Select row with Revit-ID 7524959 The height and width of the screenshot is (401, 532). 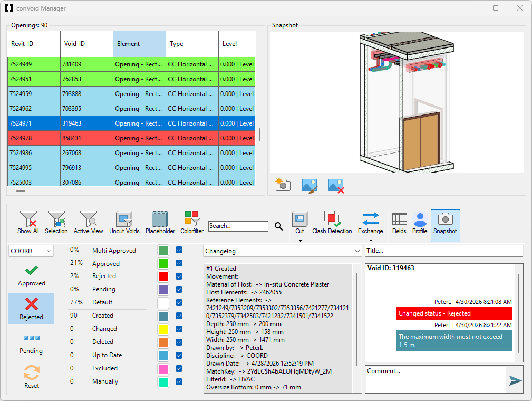click(x=131, y=94)
